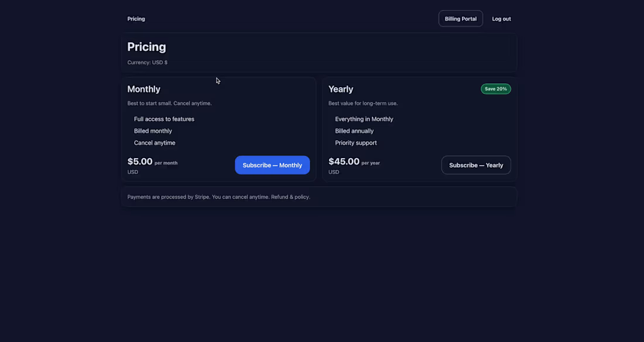The width and height of the screenshot is (644, 342).
Task: Click the Everything in Monthly item
Action: point(364,119)
